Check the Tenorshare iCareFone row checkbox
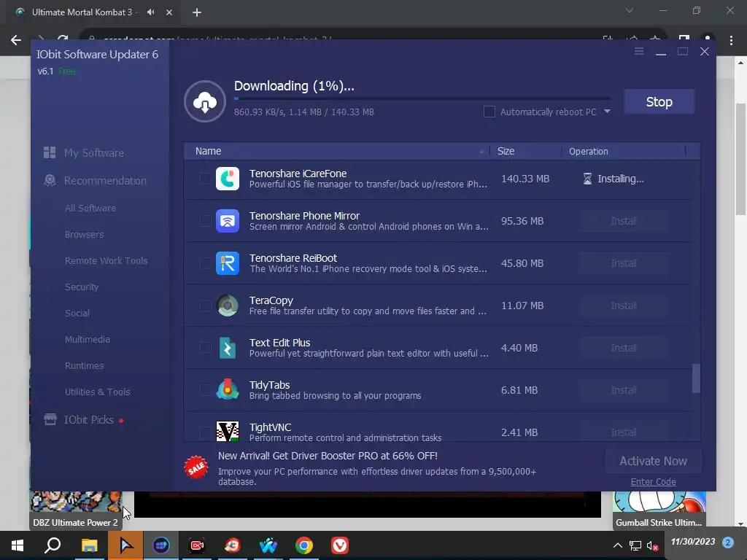This screenshot has height=560, width=747. coord(205,179)
